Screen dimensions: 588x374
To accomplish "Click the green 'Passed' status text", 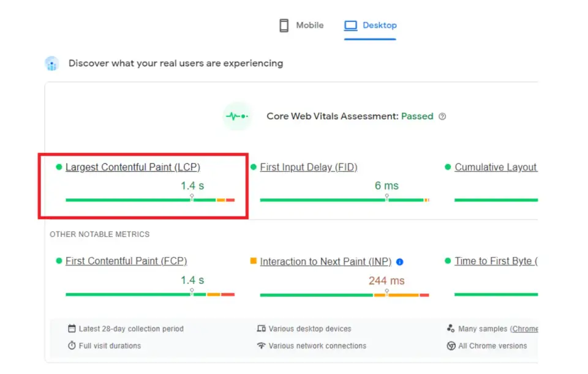I will pyautogui.click(x=417, y=116).
